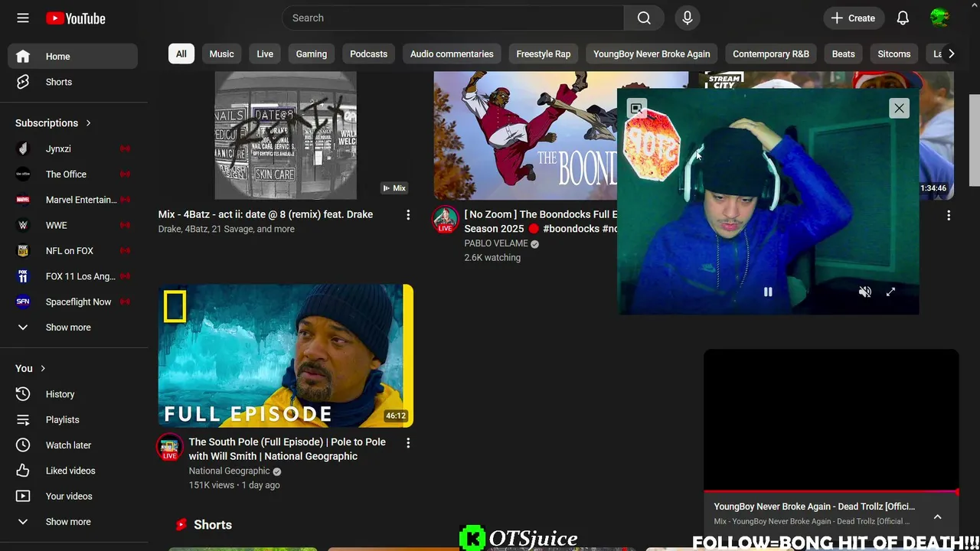Open NFL on FOX subscription
980x551 pixels.
[73, 251]
